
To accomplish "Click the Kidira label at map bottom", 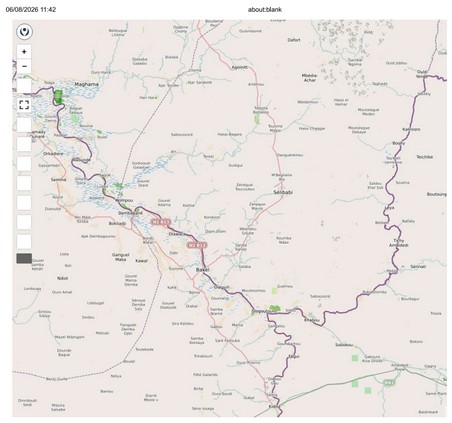I will coord(274,407).
